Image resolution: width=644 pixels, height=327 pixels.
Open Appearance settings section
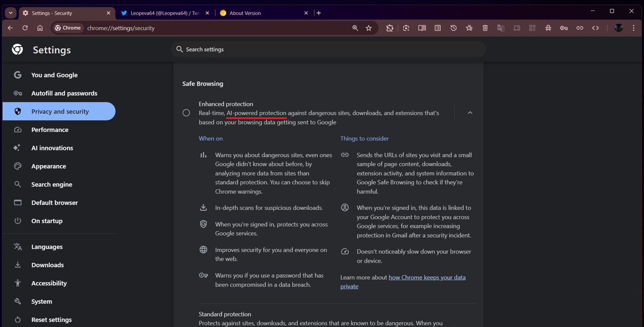point(59,166)
